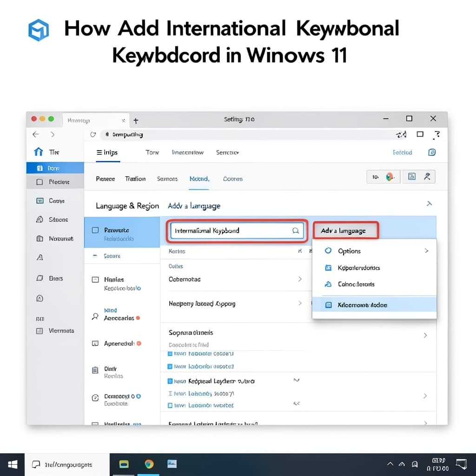The width and height of the screenshot is (476, 476).
Task: Switch to the Inecenllow tab
Action: coord(188,152)
